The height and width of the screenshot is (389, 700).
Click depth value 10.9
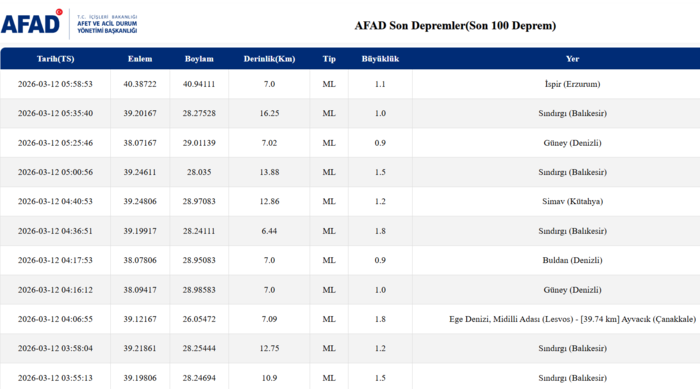coord(269,378)
